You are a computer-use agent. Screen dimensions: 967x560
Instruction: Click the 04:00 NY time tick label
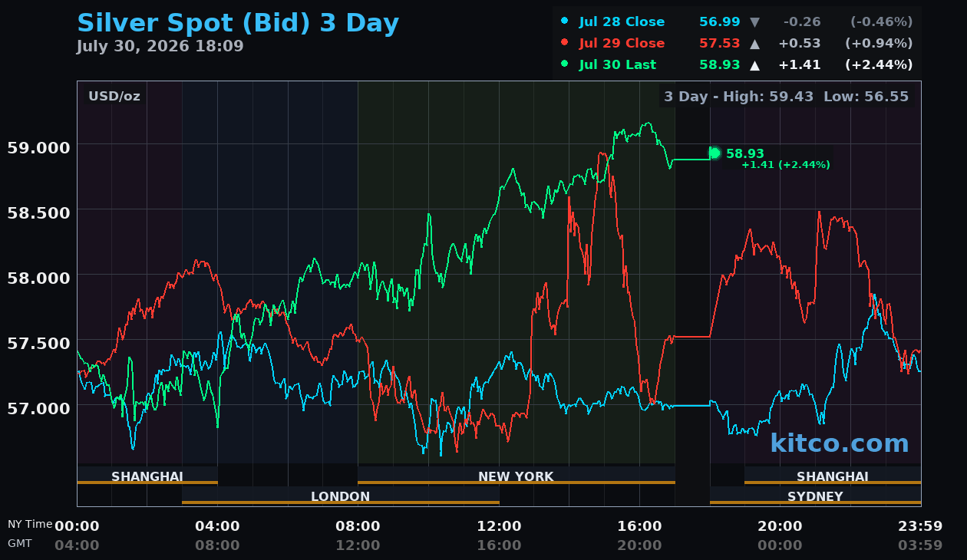[x=217, y=526]
